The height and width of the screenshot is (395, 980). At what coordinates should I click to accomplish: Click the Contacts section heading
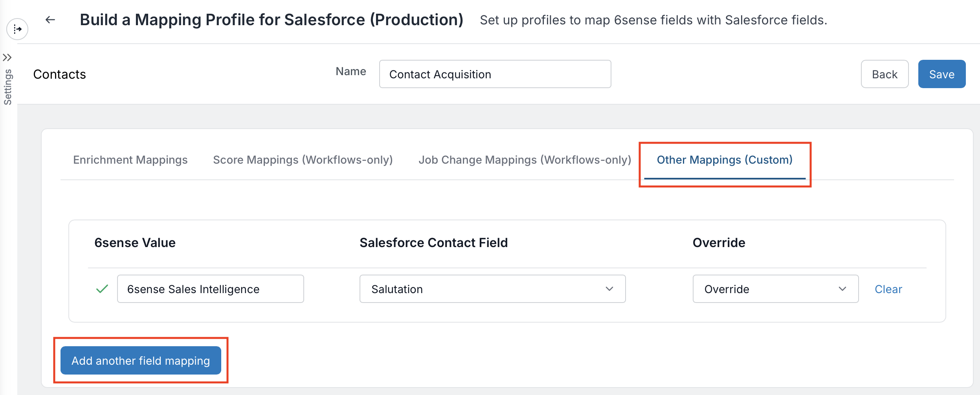coord(59,74)
